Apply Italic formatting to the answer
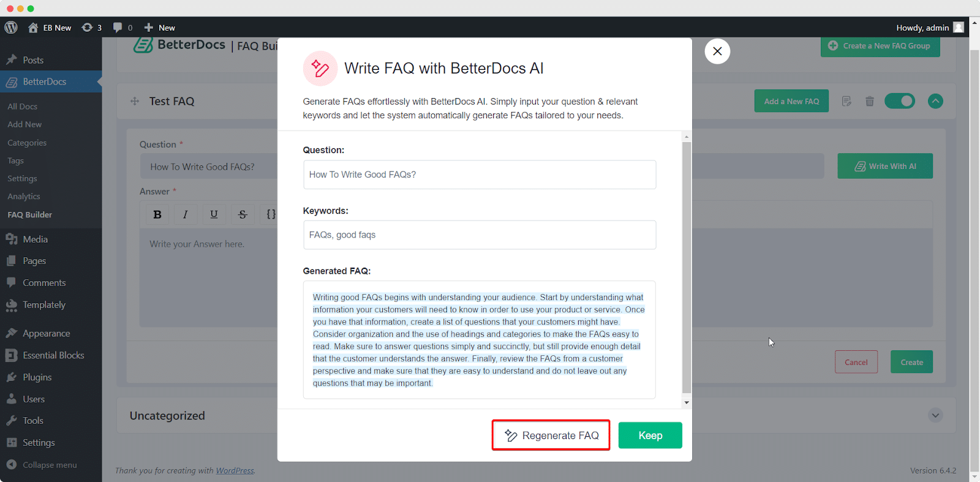Image resolution: width=980 pixels, height=482 pixels. coord(185,214)
